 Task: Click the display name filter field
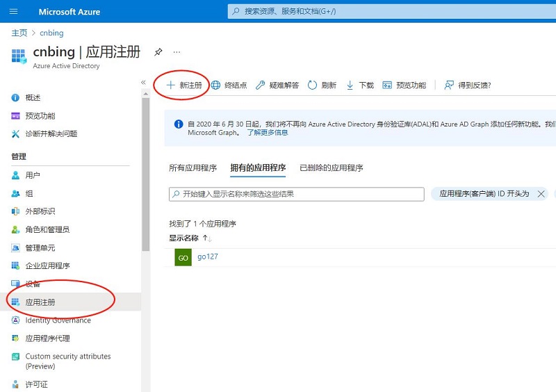297,194
